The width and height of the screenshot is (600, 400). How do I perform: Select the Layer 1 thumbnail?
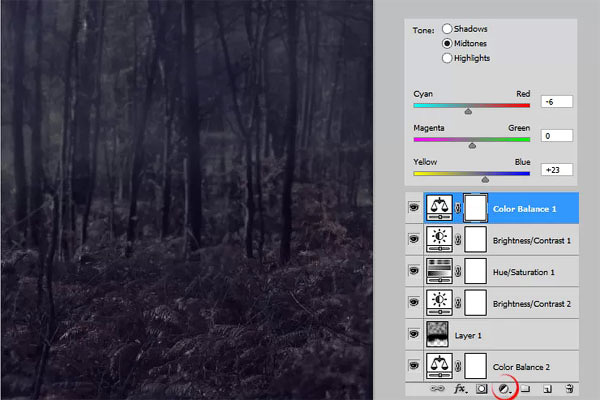click(437, 334)
